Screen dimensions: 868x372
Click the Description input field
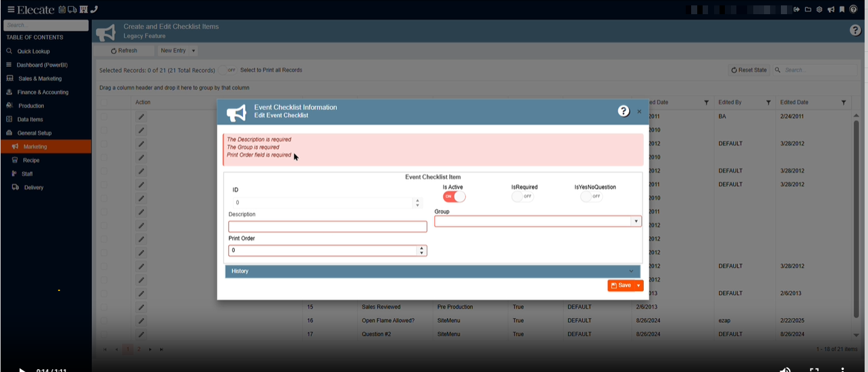pyautogui.click(x=327, y=227)
